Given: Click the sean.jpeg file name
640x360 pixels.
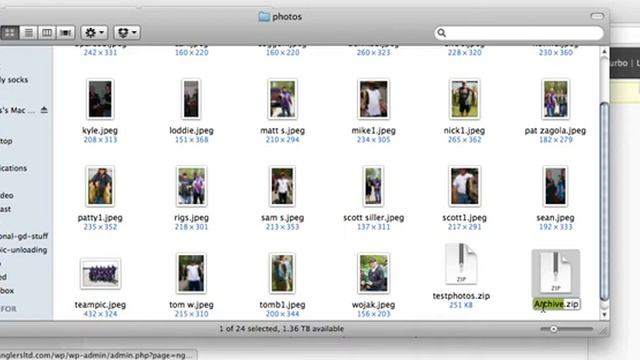Looking at the screenshot, I should click(x=556, y=218).
